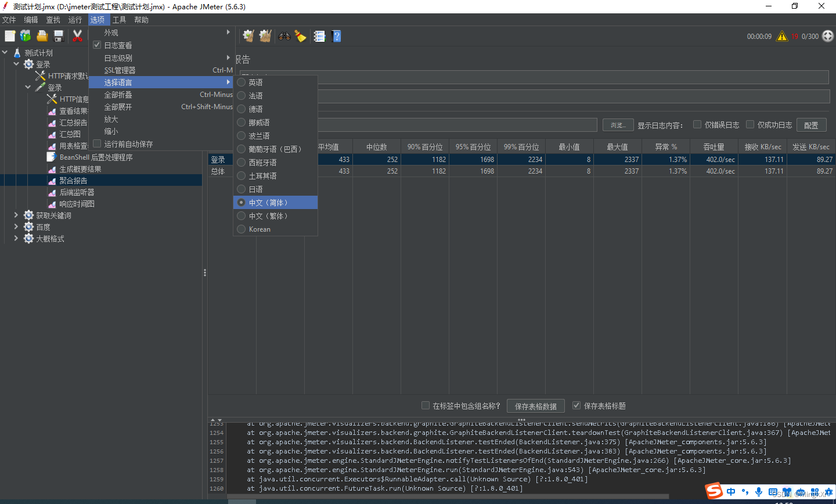Open the 日志级别 submenu
The width and height of the screenshot is (836, 504).
[162, 57]
